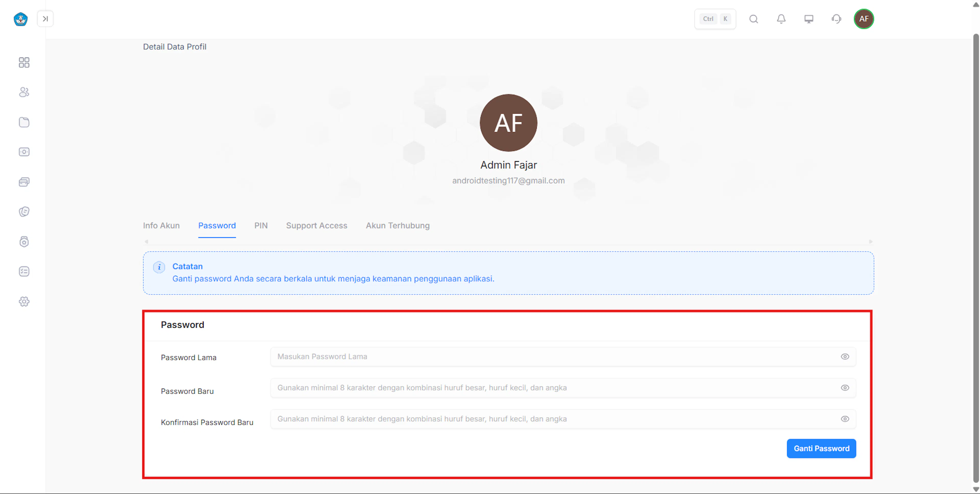Switch to the Info Akun tab
Image resolution: width=980 pixels, height=494 pixels.
(x=161, y=226)
